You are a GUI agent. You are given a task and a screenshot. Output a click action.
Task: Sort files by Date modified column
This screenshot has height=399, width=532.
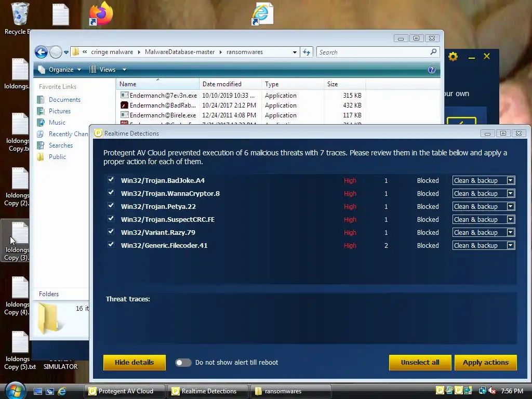230,84
